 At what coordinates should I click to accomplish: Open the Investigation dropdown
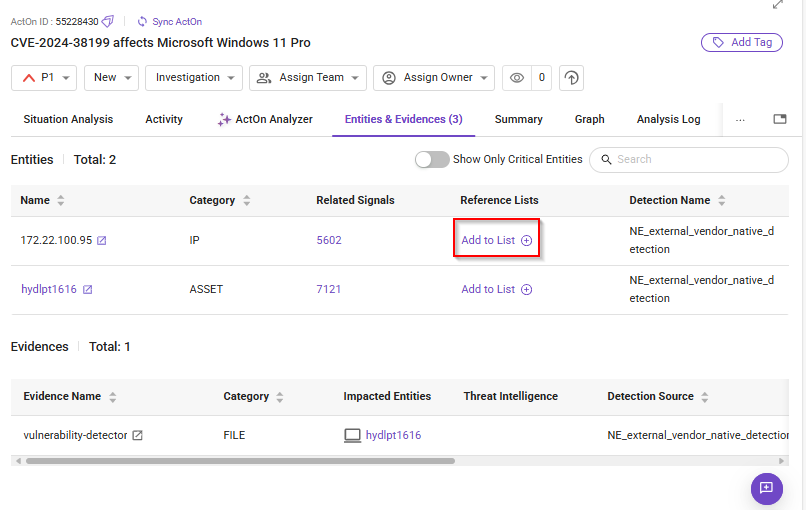click(x=194, y=78)
